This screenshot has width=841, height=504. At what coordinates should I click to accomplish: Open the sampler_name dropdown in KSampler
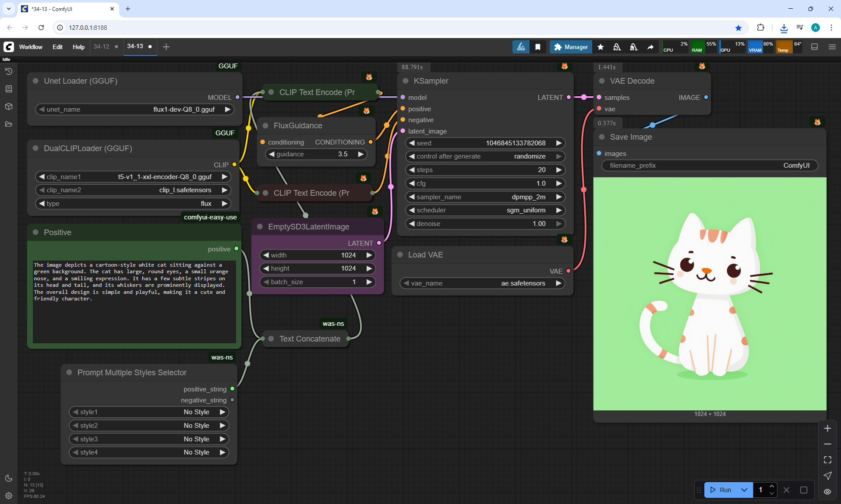(485, 197)
